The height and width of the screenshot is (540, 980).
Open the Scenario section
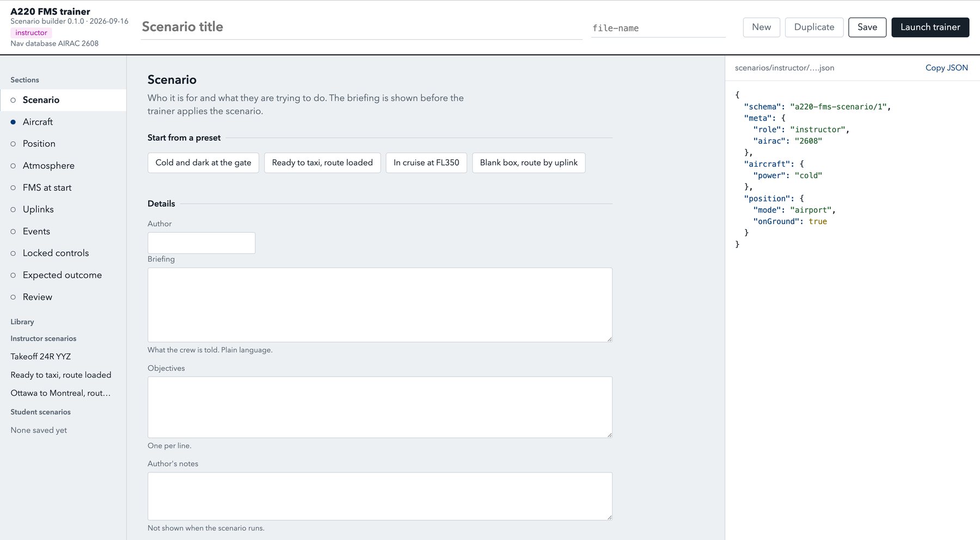(x=63, y=100)
